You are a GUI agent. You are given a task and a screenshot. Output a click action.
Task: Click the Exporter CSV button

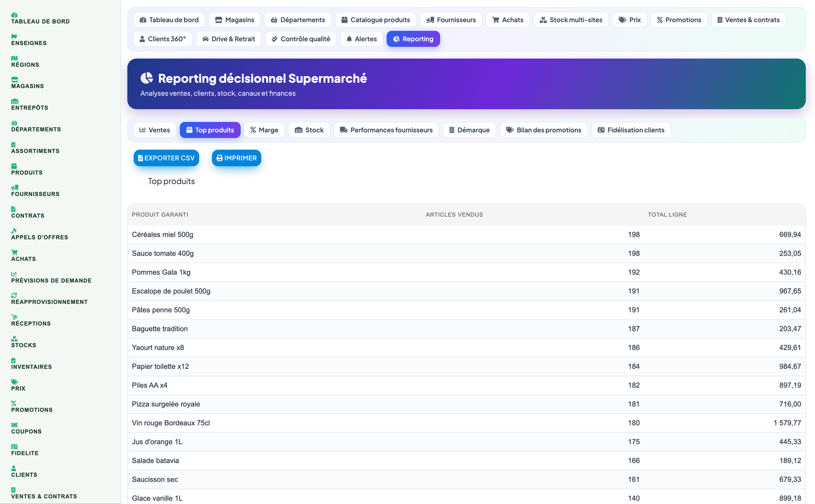(x=166, y=158)
